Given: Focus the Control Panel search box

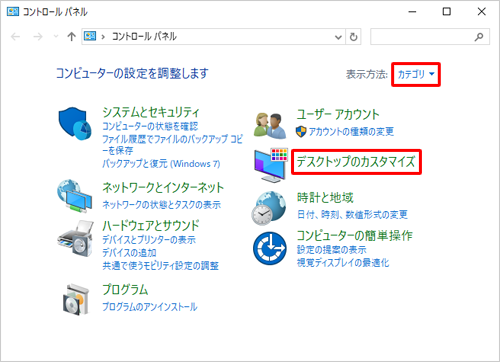Looking at the screenshot, I should 430,37.
